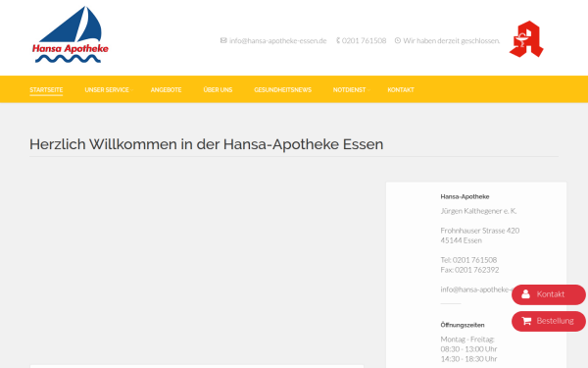Expand the Unser Service dropdown menu
Image resolution: width=588 pixels, height=368 pixels.
[107, 89]
